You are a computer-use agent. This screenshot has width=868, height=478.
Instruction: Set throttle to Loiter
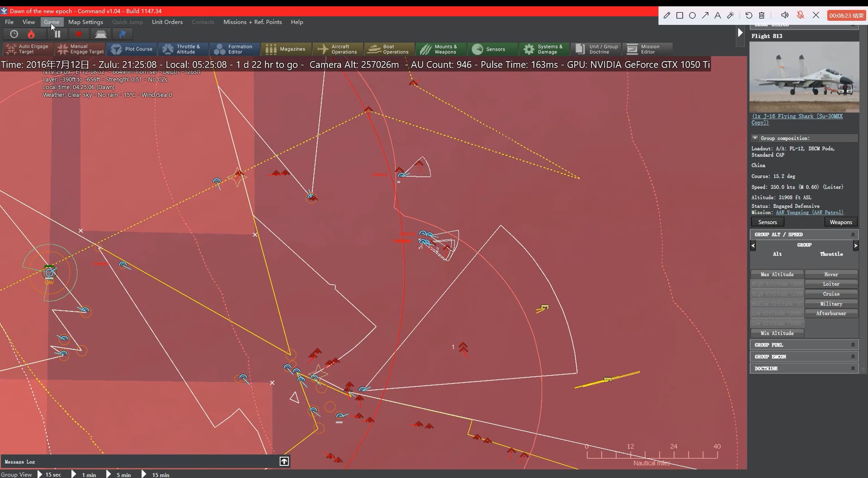pyautogui.click(x=831, y=284)
